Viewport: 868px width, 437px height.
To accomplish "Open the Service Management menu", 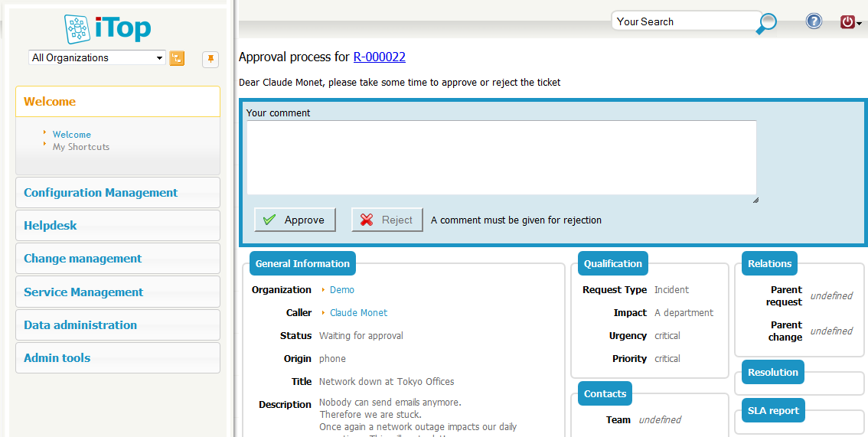I will 83,292.
